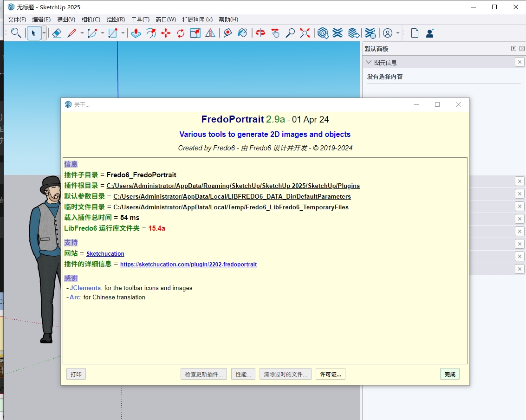Open the 文件(F) menu
Viewport: 526px width, 420px height.
click(17, 19)
